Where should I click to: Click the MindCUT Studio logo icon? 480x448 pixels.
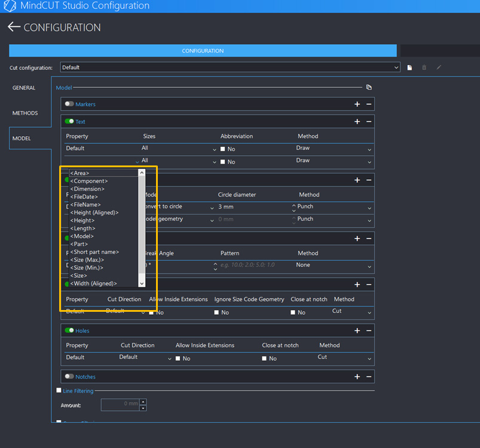(10, 6)
